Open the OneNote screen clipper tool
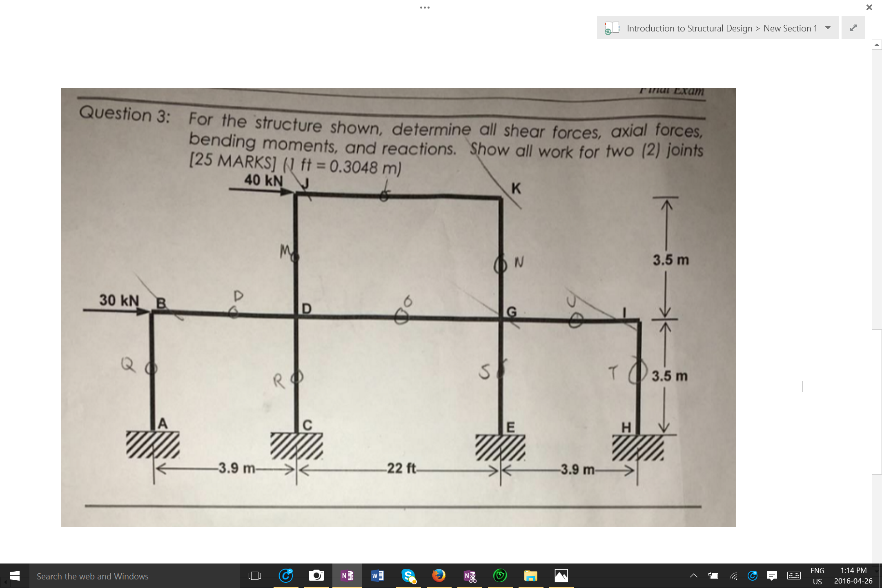 470,576
